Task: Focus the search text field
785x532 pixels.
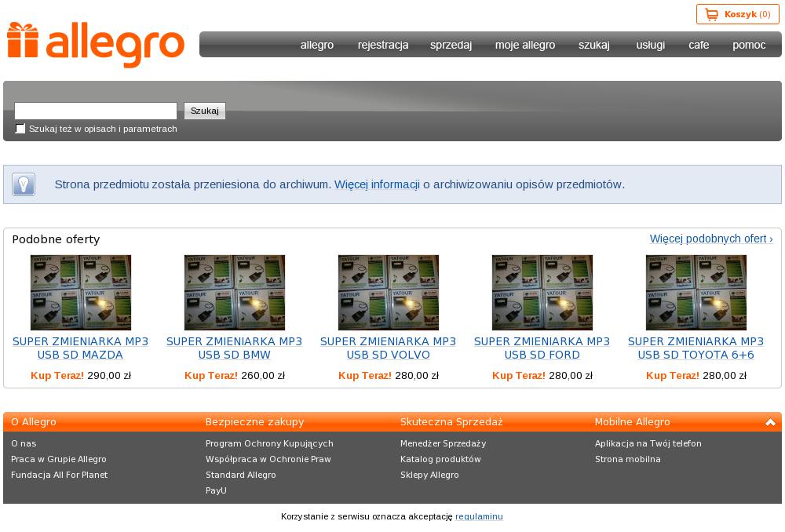Action: 96,111
